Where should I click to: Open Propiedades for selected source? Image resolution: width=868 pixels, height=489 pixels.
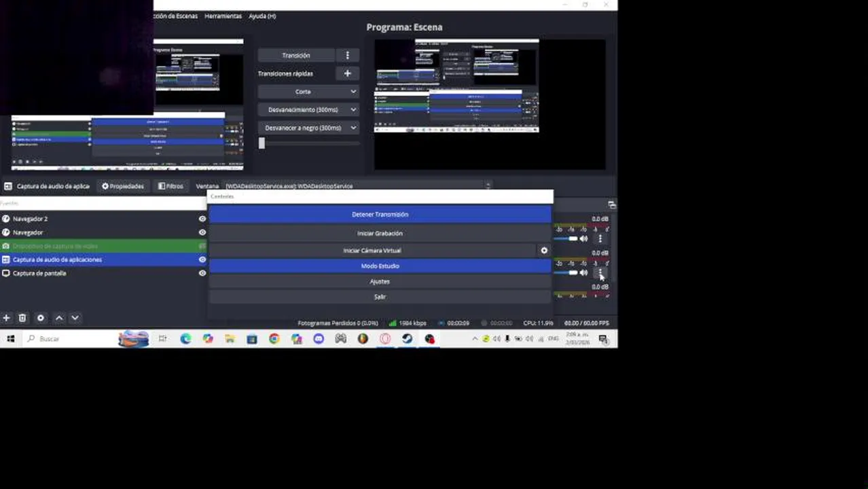pyautogui.click(x=123, y=186)
